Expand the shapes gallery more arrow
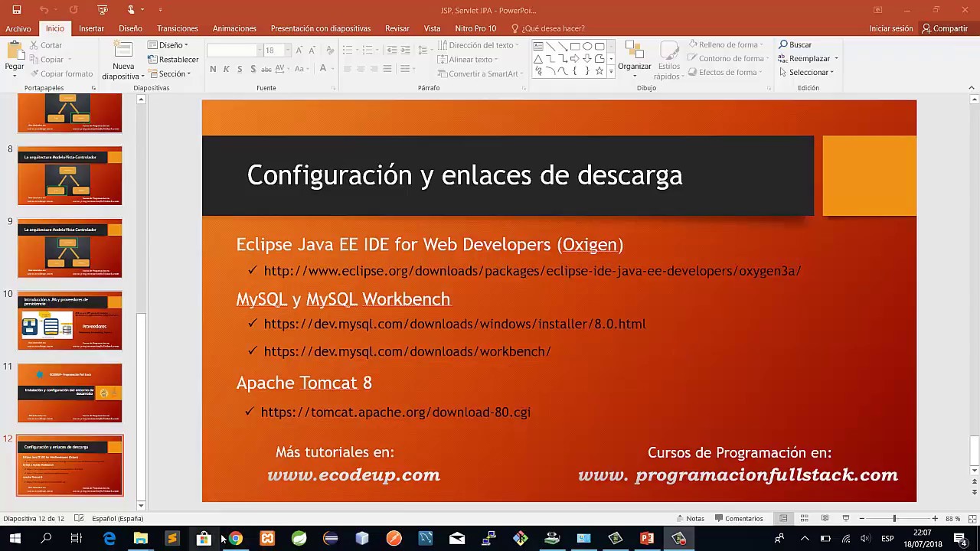 click(611, 72)
